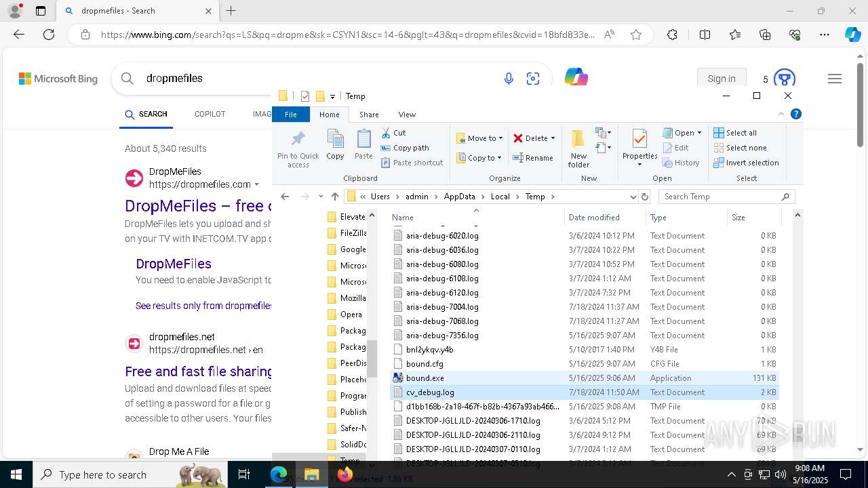The height and width of the screenshot is (488, 868).
Task: Click Edge split screen icon
Action: point(705,35)
